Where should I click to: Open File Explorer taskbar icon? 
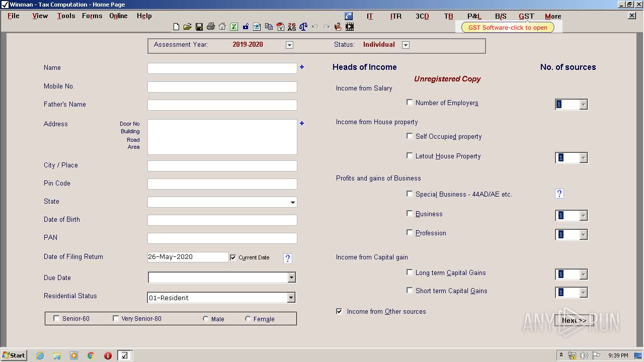click(x=57, y=355)
